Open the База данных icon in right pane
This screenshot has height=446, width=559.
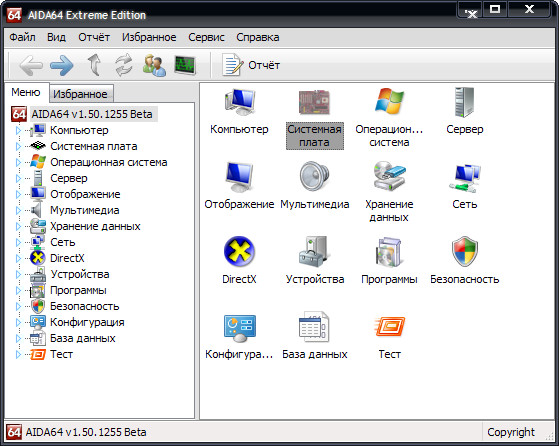[x=315, y=336]
